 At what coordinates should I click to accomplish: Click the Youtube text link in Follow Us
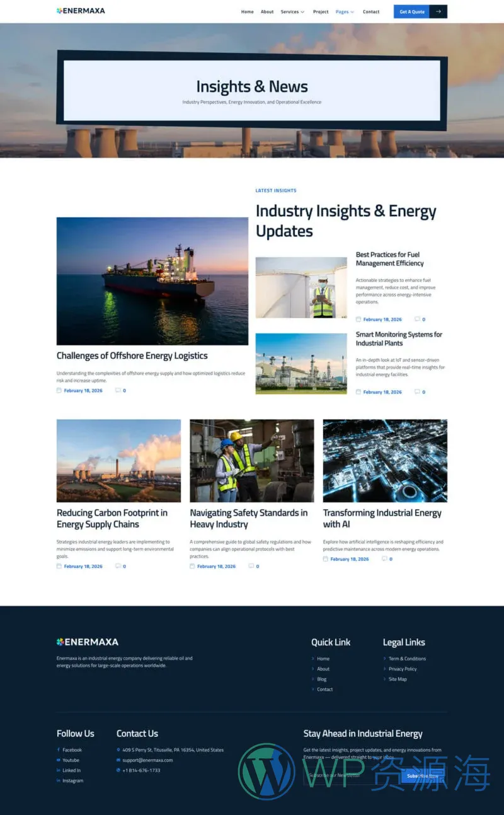(x=71, y=760)
